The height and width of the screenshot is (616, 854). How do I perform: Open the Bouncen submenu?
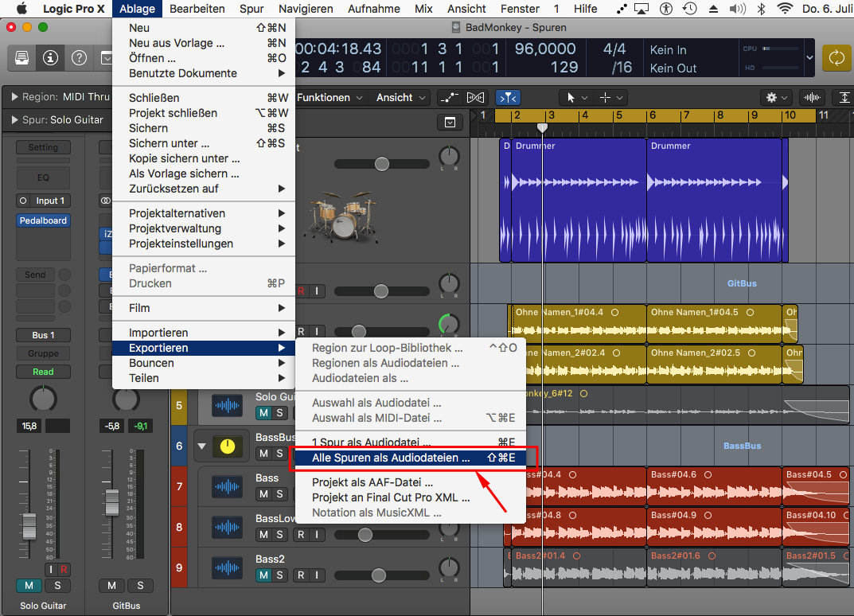pyautogui.click(x=203, y=363)
